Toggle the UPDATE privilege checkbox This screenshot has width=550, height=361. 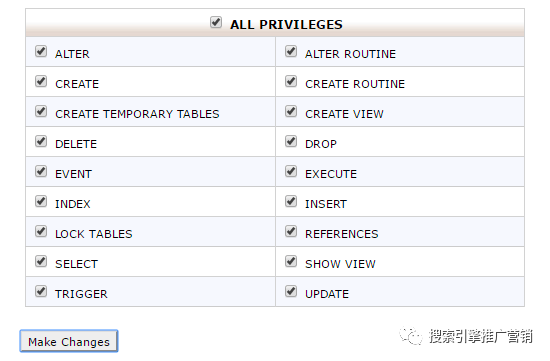[291, 292]
